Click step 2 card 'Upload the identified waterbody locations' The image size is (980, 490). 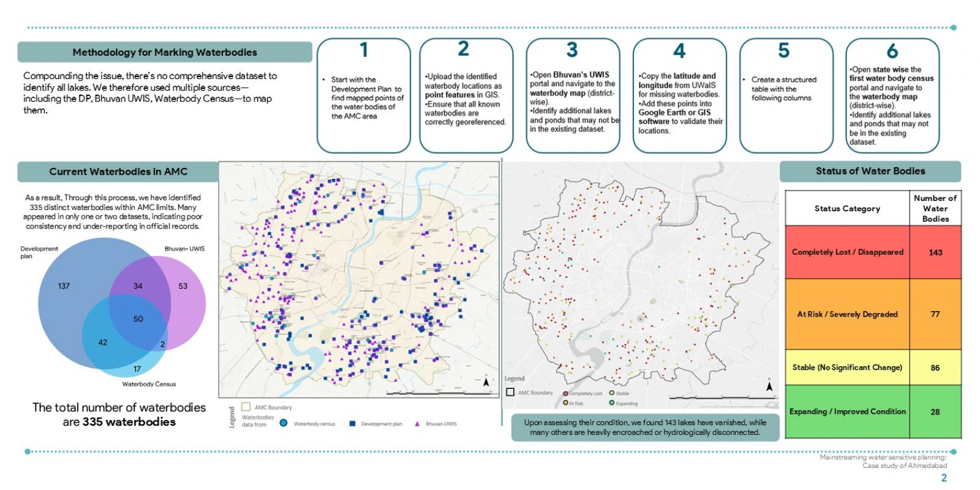(466, 96)
